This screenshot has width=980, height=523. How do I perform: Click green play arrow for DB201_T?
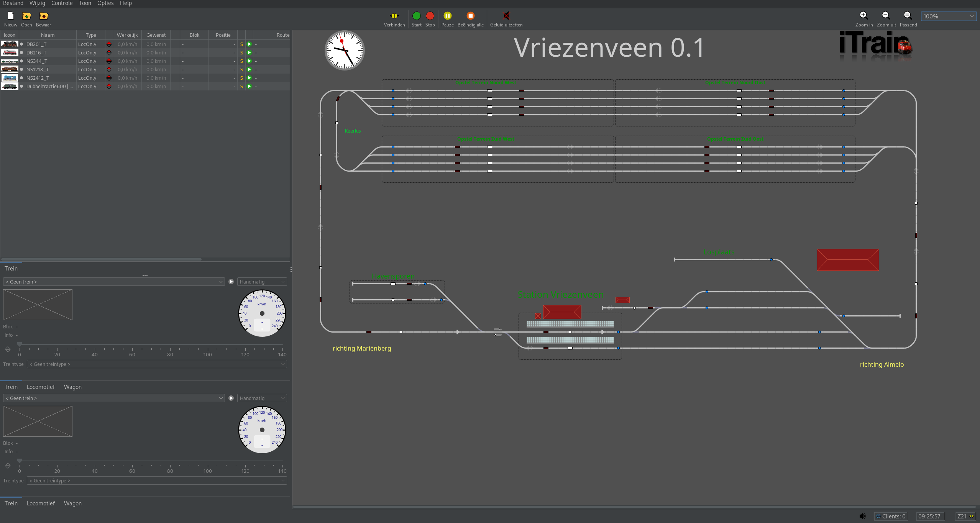click(x=249, y=44)
